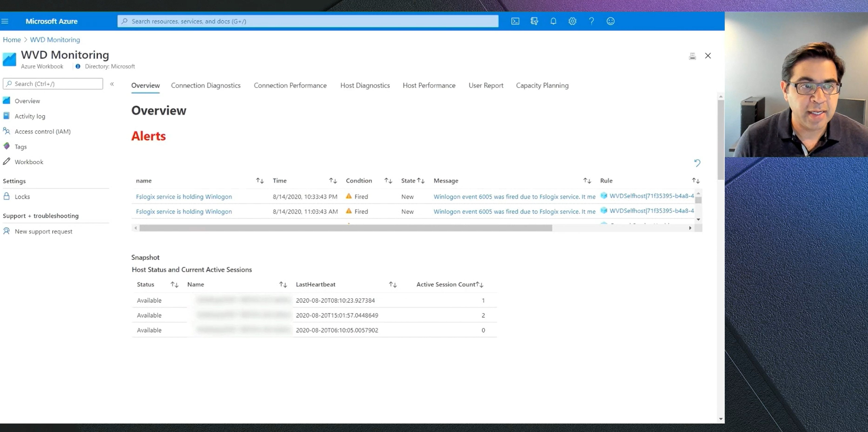Image resolution: width=868 pixels, height=432 pixels.
Task: Open Overview in the sidebar
Action: (x=27, y=101)
